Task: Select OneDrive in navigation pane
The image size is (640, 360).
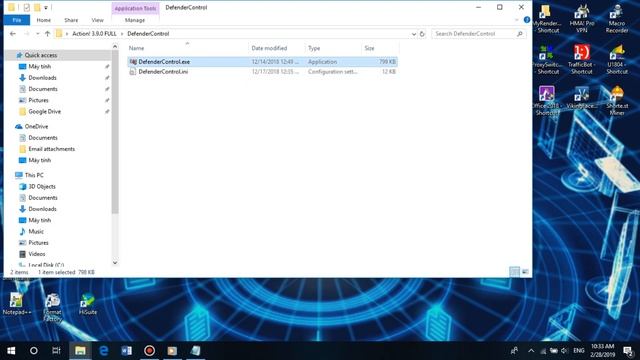Action: pyautogui.click(x=36, y=127)
